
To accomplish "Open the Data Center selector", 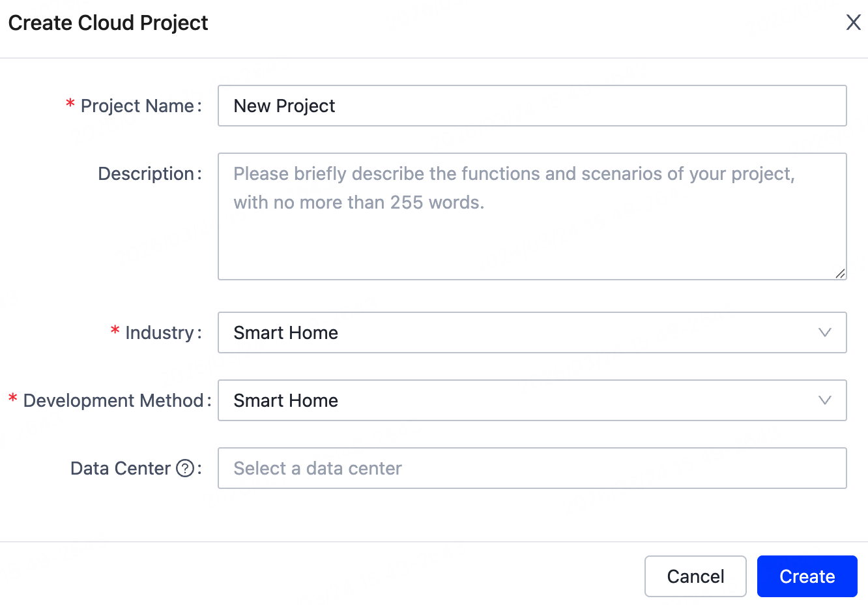I will click(x=532, y=467).
